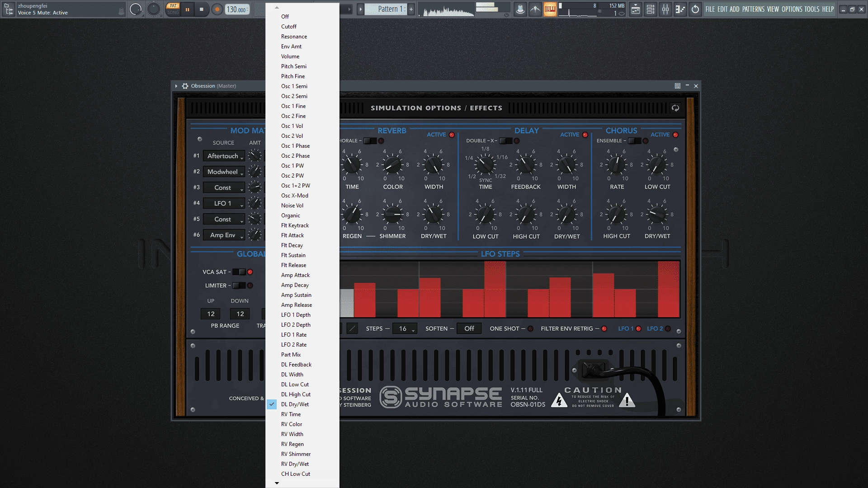Screen dimensions: 868x488
Task: Open mod source #3 Const dropdown
Action: point(224,188)
